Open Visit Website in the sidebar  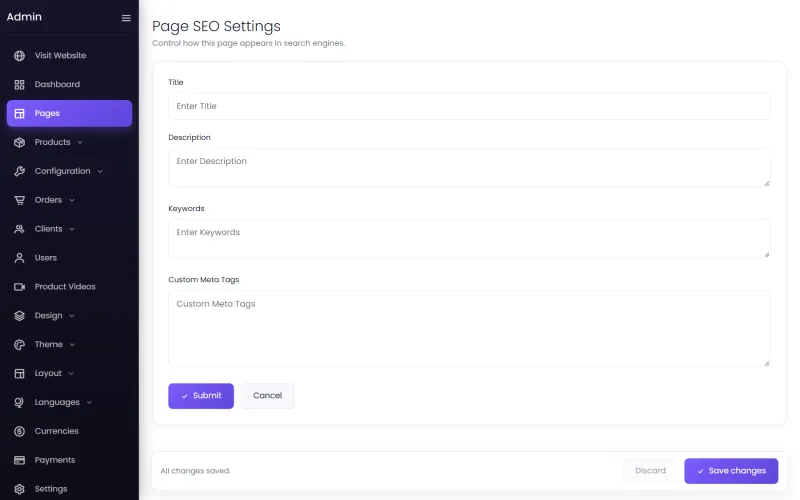coord(69,56)
